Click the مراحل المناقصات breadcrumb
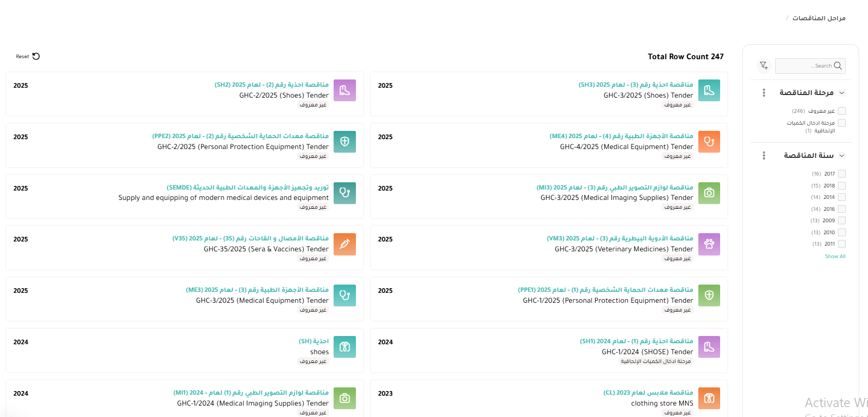Viewport: 868px width, 417px height. (x=818, y=18)
